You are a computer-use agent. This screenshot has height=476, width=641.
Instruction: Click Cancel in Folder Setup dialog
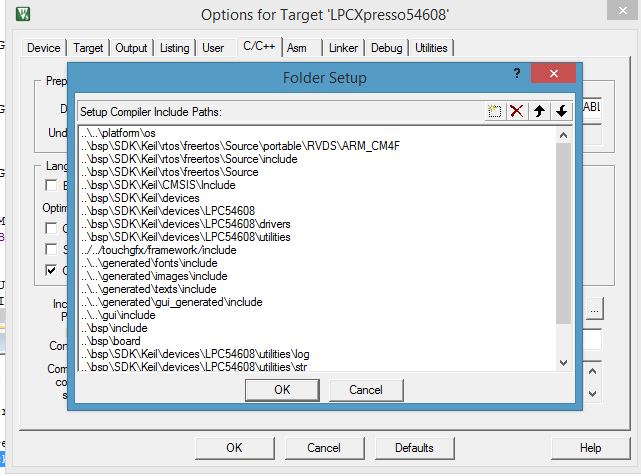click(366, 390)
